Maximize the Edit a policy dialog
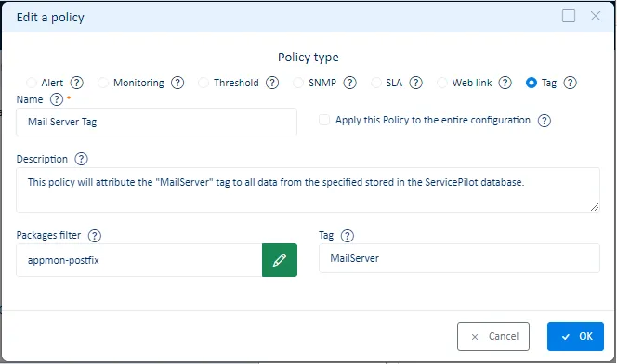The height and width of the screenshot is (364, 617). pyautogui.click(x=569, y=16)
